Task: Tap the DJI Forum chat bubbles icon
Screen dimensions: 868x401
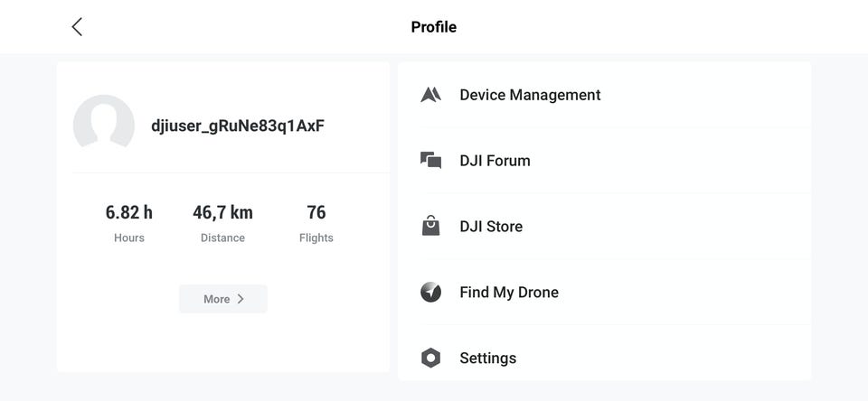Action: click(x=431, y=161)
